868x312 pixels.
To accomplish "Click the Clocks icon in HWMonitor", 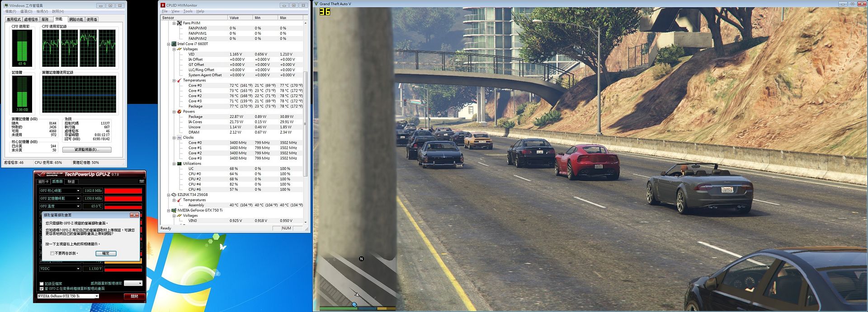I will pos(179,138).
